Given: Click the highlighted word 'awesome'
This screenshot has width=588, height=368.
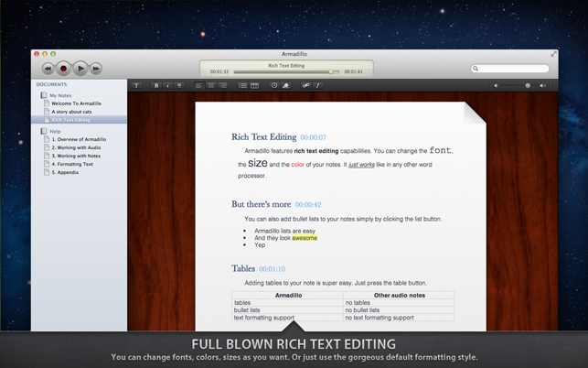Looking at the screenshot, I should 305,238.
